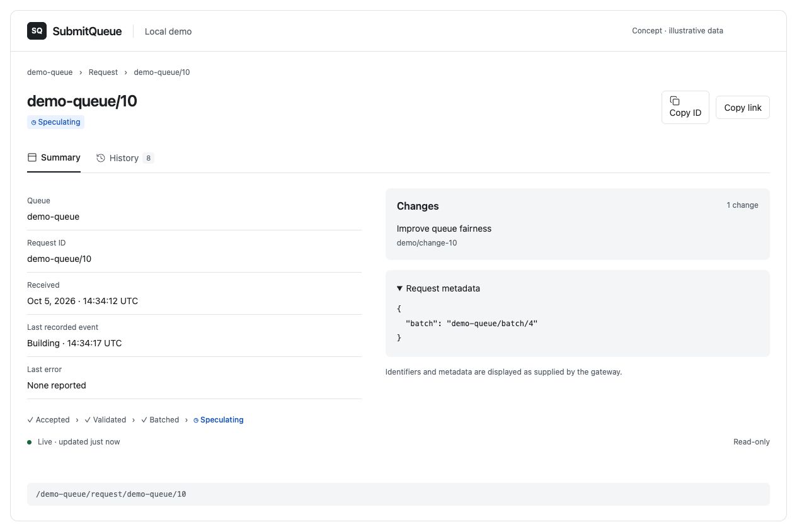Click the Speculating status badge under the title
The width and height of the screenshot is (797, 532).
click(x=56, y=122)
